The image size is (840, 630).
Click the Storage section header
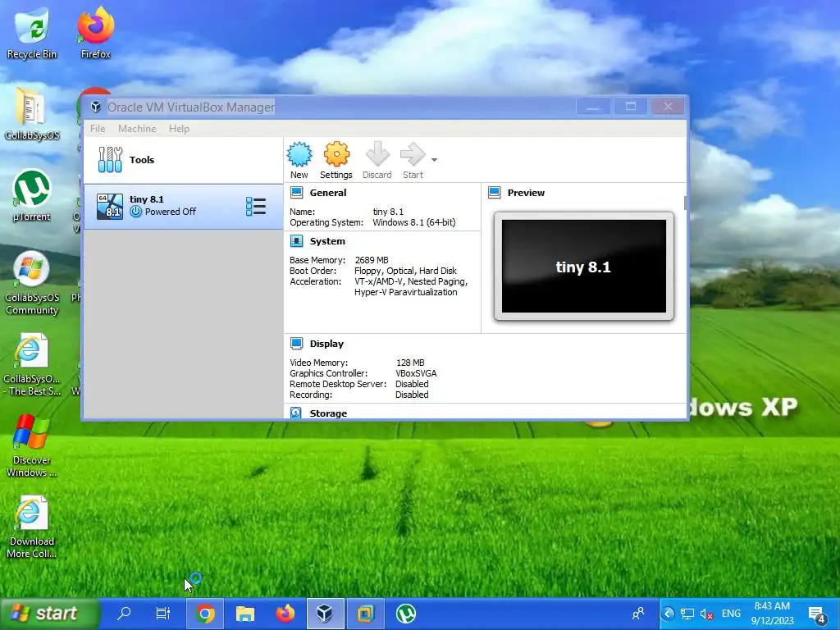tap(328, 413)
